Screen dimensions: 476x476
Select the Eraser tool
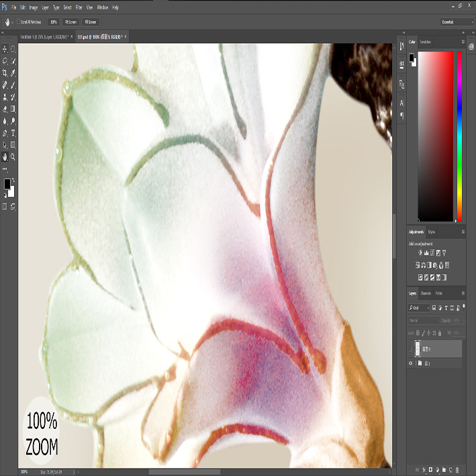pos(5,109)
